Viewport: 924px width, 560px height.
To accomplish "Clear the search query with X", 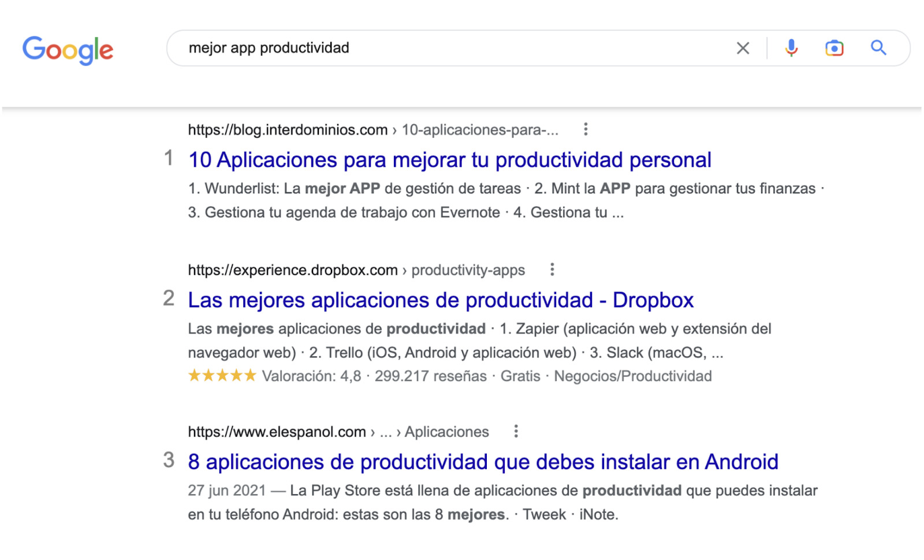I will 743,48.
